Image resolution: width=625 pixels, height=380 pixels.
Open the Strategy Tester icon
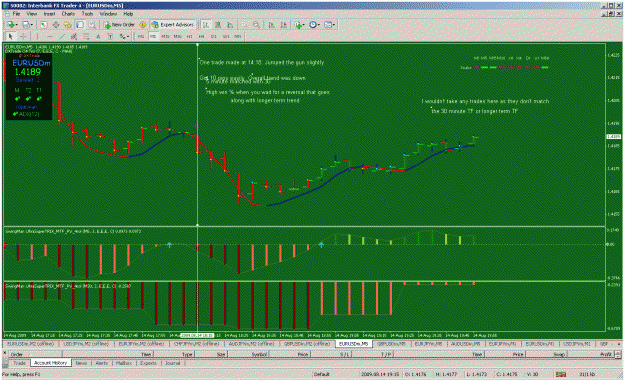tap(92, 25)
